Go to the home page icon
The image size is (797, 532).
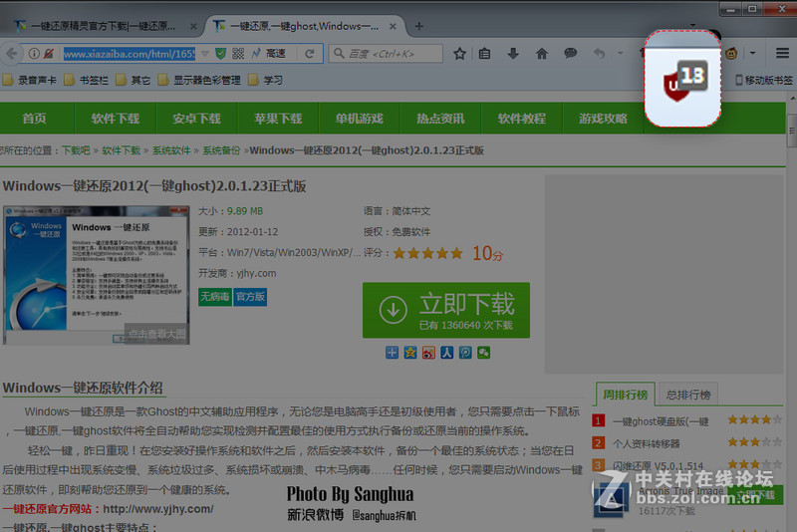(x=542, y=54)
